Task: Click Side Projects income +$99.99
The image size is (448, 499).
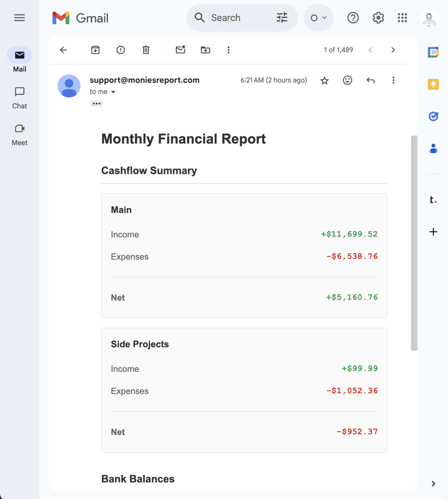Action: click(359, 369)
